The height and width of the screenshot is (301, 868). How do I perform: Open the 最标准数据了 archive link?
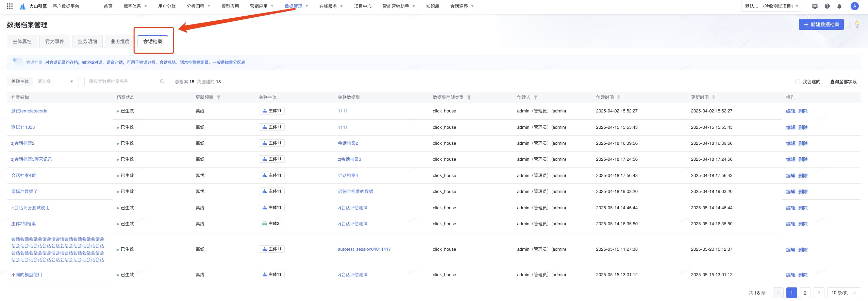[x=24, y=192]
